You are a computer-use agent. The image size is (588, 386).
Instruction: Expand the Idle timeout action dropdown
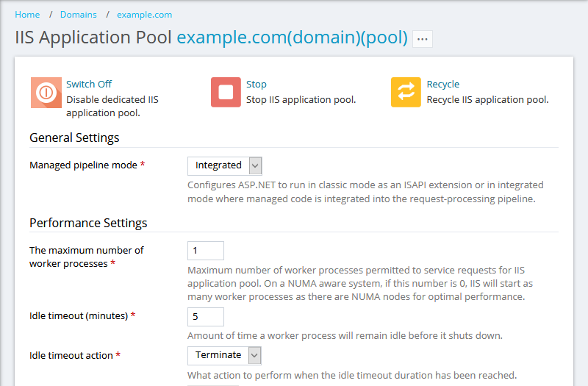click(224, 355)
